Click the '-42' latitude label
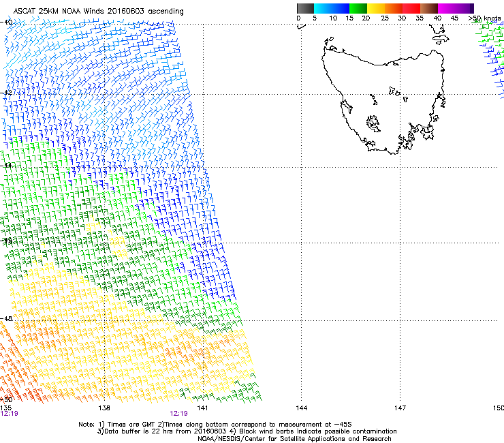Screen dimensions: 504x443 coord(6,93)
